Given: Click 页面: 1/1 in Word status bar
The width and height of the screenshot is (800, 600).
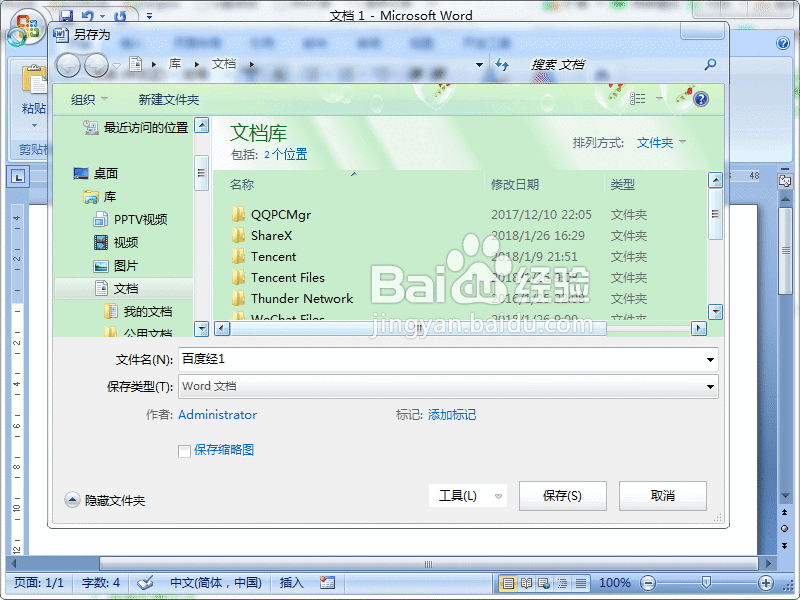Looking at the screenshot, I should pos(39,583).
